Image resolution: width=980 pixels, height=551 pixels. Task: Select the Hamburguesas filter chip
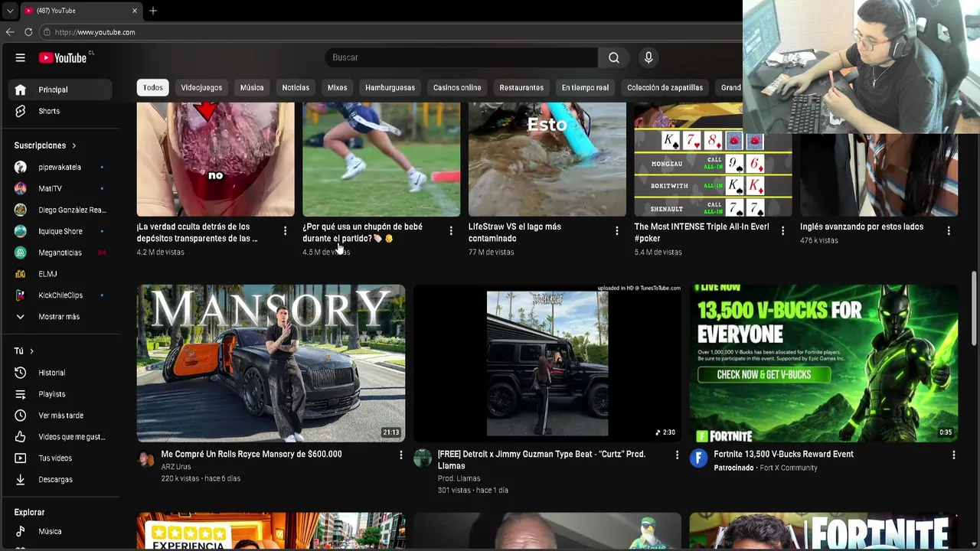click(x=390, y=87)
